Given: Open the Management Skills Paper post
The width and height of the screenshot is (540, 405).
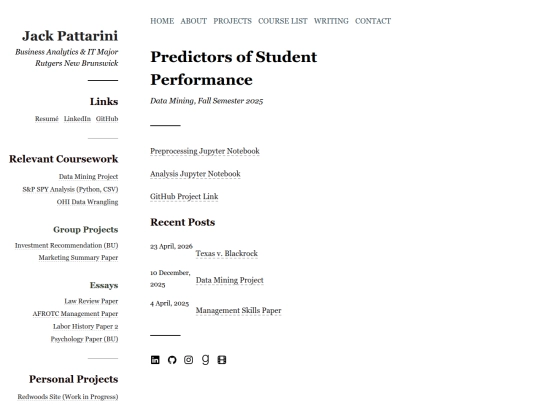Looking at the screenshot, I should click(x=238, y=311).
